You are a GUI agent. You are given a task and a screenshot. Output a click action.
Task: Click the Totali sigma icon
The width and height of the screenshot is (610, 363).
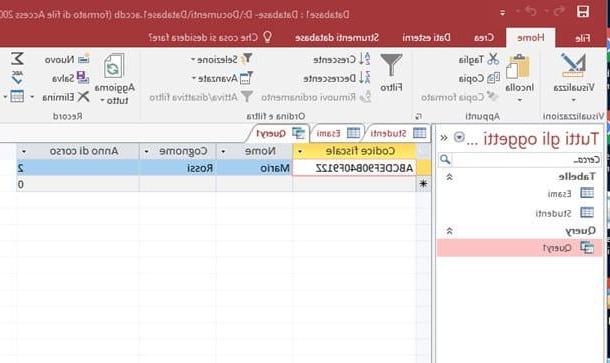point(16,59)
